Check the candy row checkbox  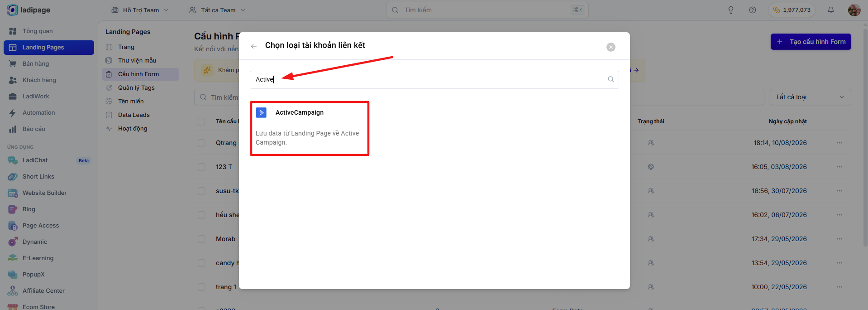201,263
